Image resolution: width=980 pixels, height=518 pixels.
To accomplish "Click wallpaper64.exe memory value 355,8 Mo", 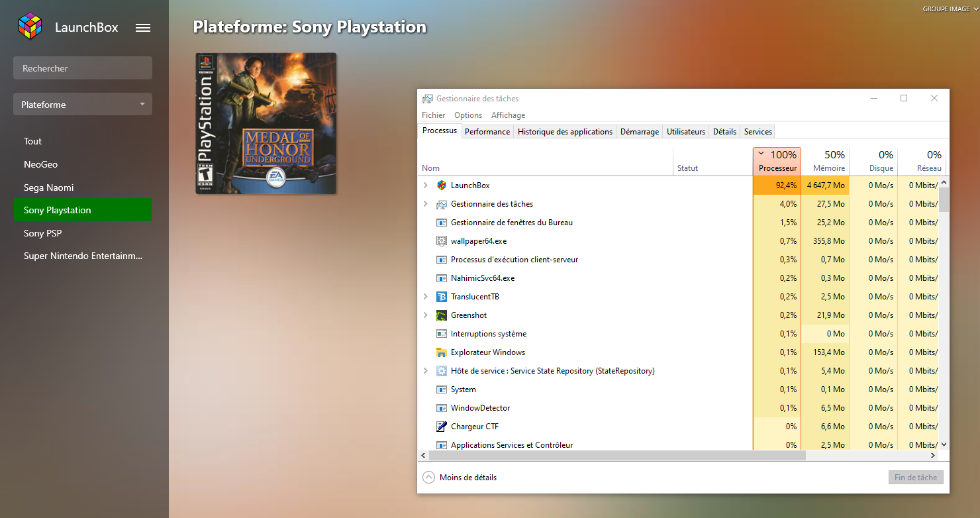I will click(x=825, y=241).
